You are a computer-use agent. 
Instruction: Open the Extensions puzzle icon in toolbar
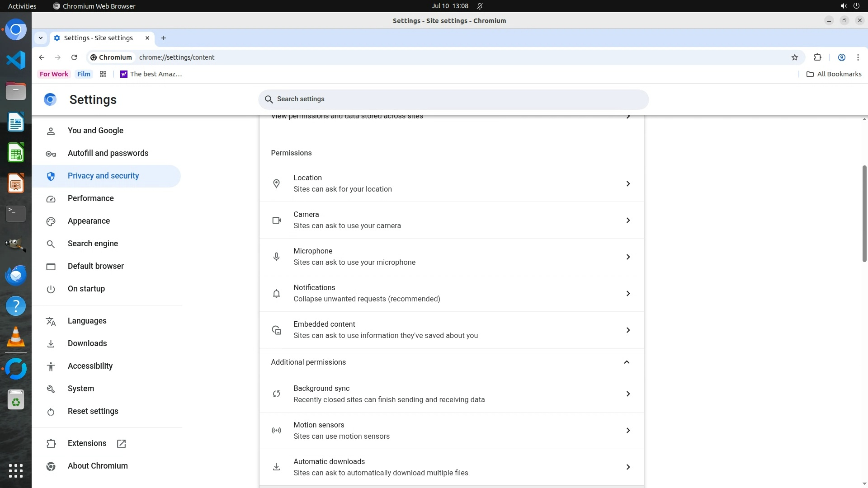(817, 57)
